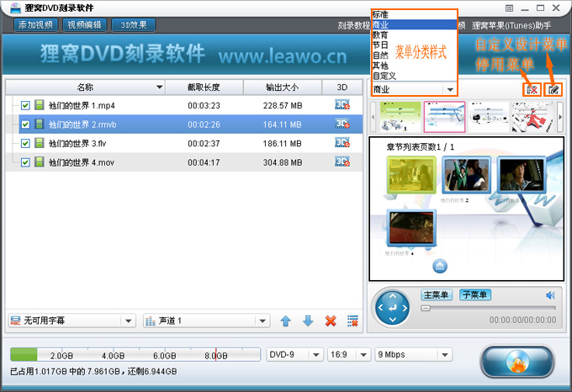The width and height of the screenshot is (572, 392).
Task: Select 标准 in the menu style list
Action: 414,14
